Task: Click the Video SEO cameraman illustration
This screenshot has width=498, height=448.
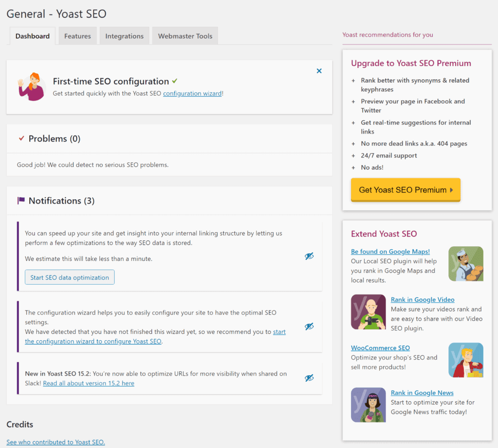Action: (x=368, y=312)
